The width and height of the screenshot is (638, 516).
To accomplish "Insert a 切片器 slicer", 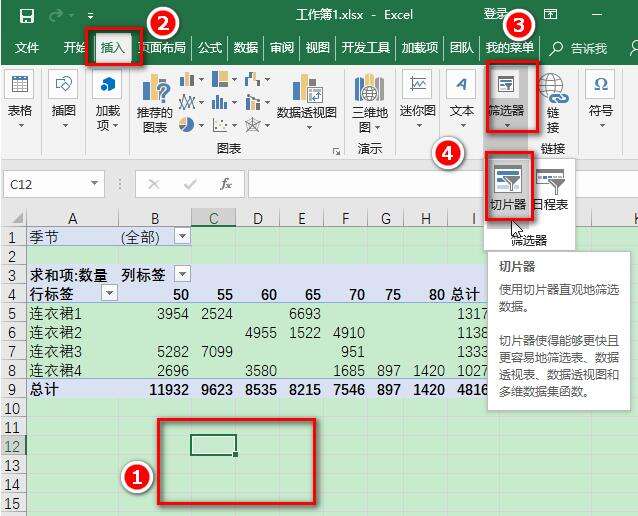I will pyautogui.click(x=508, y=187).
